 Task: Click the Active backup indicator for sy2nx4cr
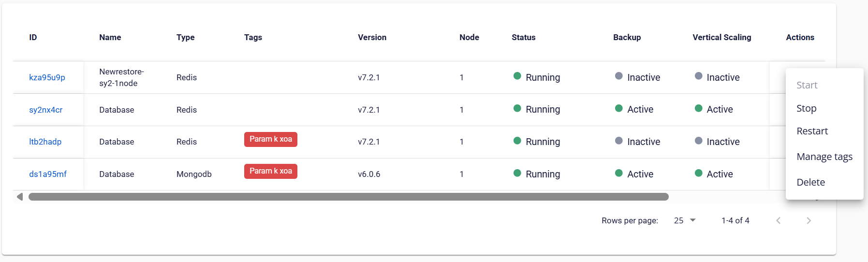619,108
